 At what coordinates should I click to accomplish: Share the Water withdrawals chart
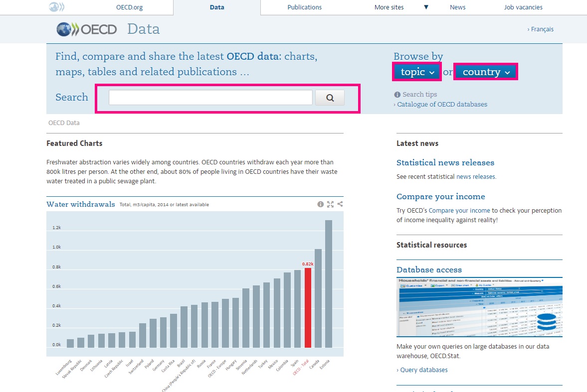[x=340, y=204]
